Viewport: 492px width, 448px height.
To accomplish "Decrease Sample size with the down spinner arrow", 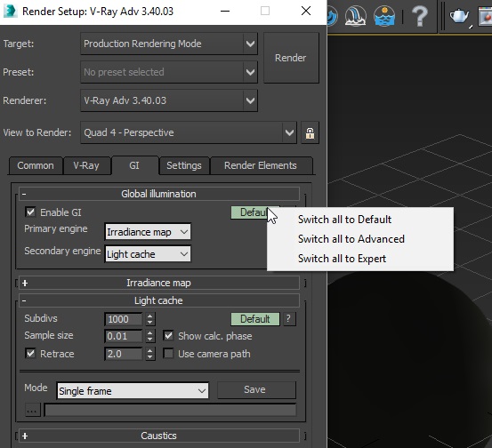I will 150,340.
